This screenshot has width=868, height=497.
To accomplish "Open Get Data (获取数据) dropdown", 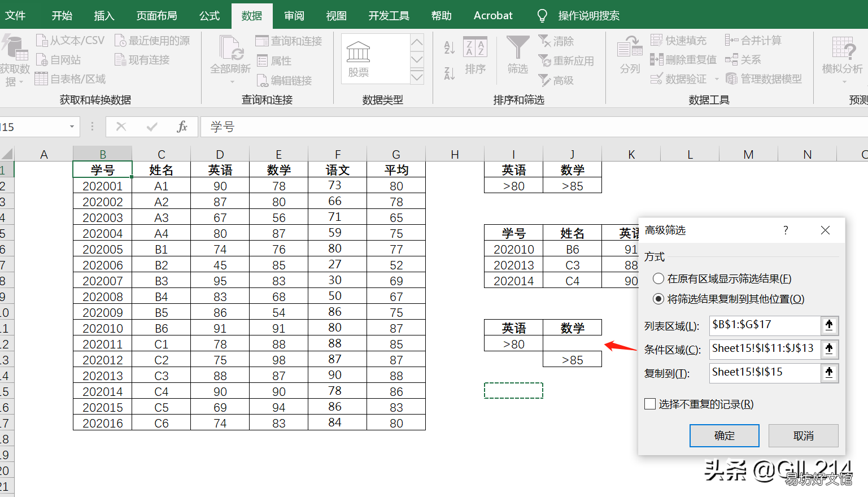I will point(15,60).
